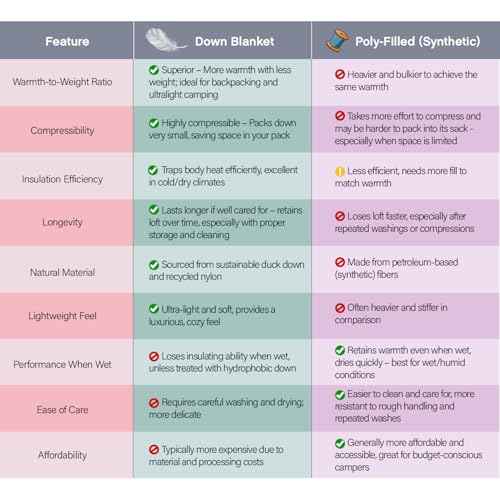The image size is (500, 500).
Task: Click the Affordability row label
Action: click(62, 455)
